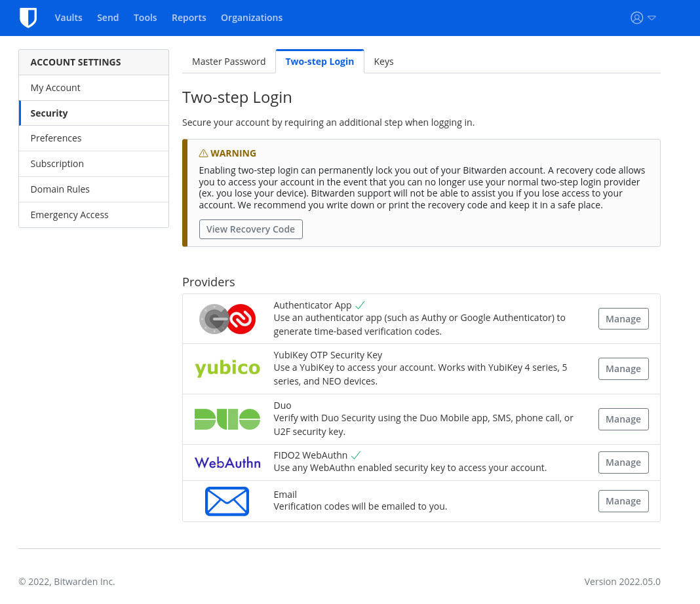The width and height of the screenshot is (700, 604).
Task: Click the Bitwarden shield logo
Action: [28, 18]
